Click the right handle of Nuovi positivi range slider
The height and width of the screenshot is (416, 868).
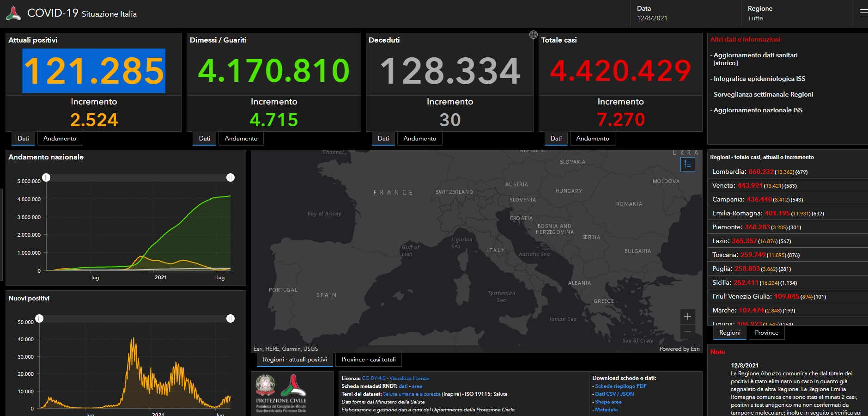tap(231, 318)
